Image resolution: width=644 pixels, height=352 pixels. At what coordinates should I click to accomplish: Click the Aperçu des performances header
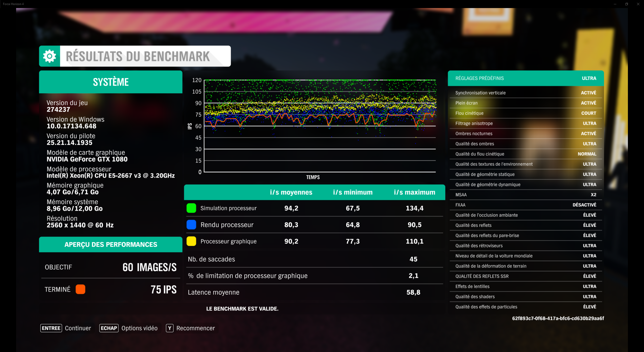coord(111,245)
